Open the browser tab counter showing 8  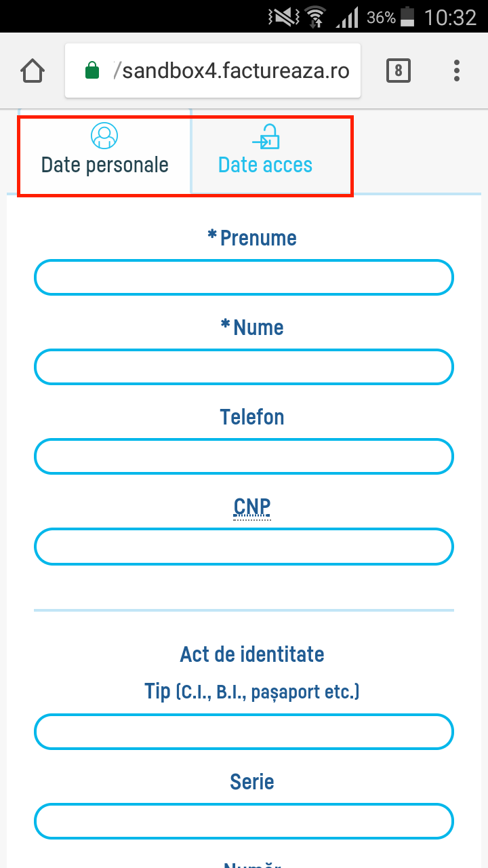[x=398, y=70]
